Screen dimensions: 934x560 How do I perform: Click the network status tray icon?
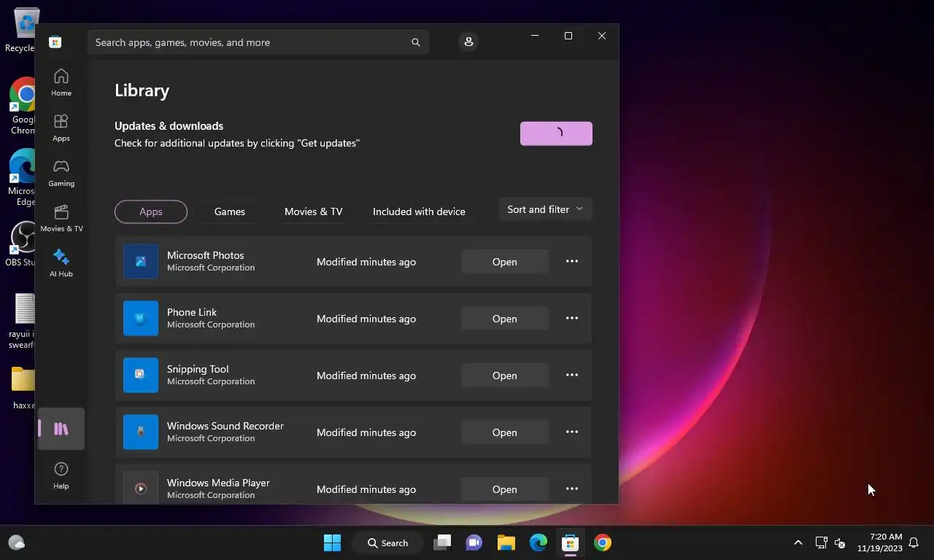click(821, 542)
